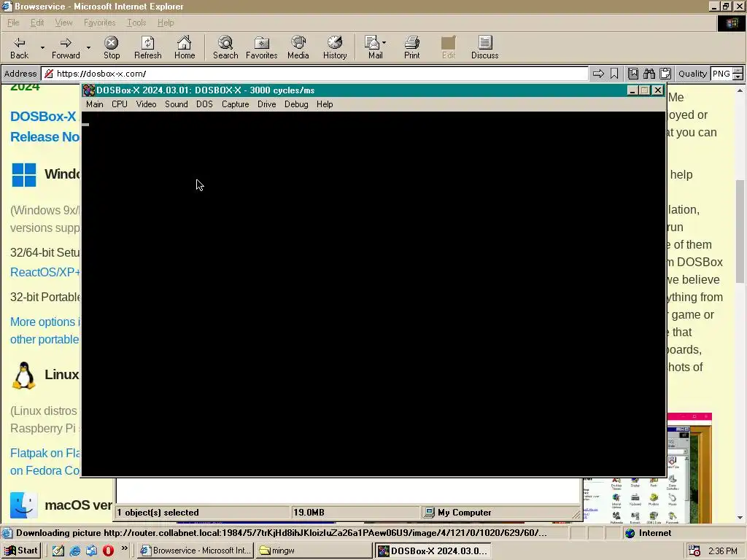The width and height of the screenshot is (747, 560).
Task: Click the Mail toolbar icon
Action: (372, 47)
